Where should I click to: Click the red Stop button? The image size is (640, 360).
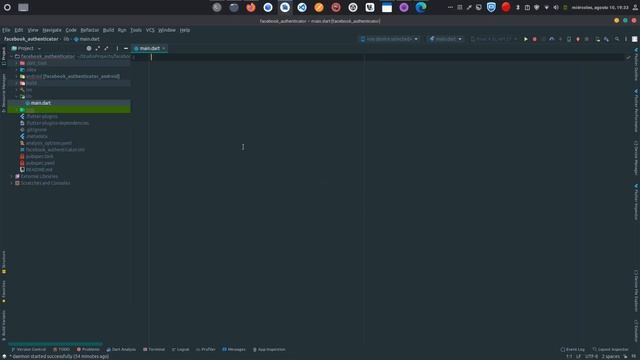534,39
